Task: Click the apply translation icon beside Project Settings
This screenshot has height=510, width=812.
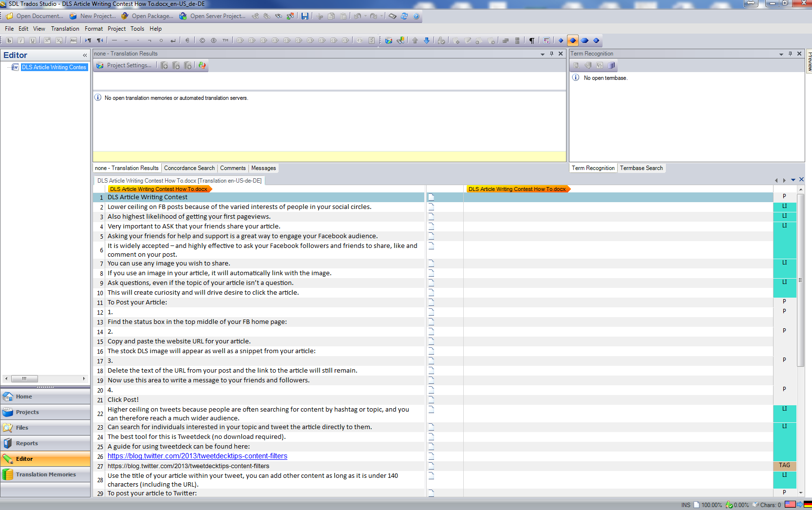Action: (x=165, y=65)
